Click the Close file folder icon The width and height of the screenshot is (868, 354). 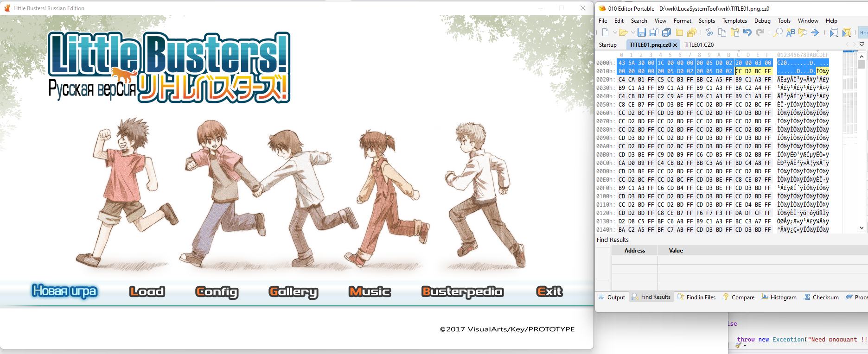coord(679,32)
